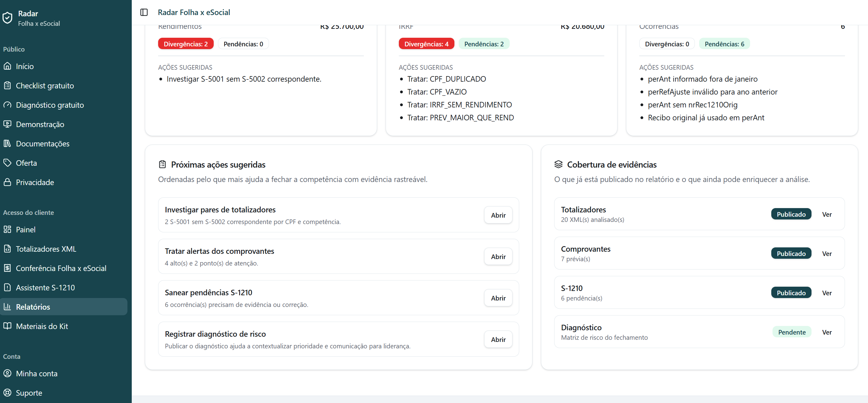This screenshot has height=403, width=868.
Task: Click the Publicado badge on Totalizadores row
Action: [x=791, y=214]
